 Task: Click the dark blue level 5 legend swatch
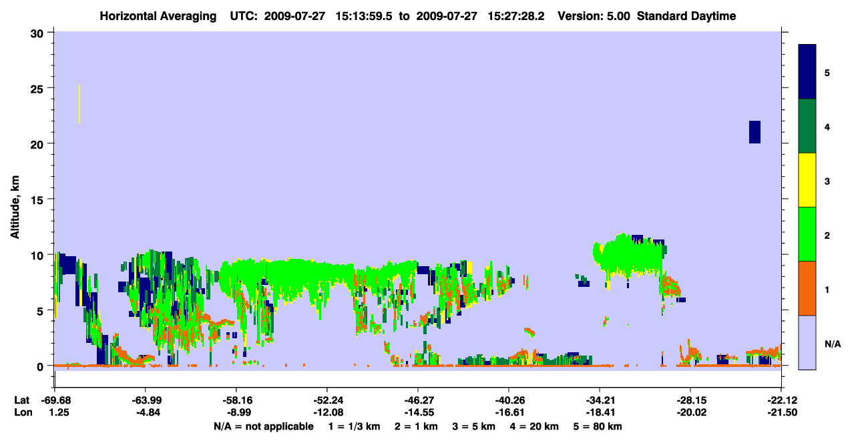(807, 72)
